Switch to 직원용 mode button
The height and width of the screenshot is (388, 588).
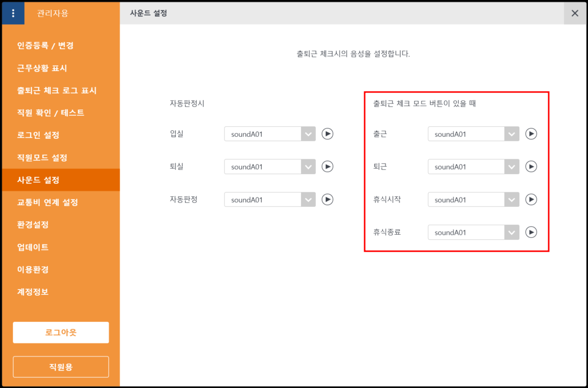pyautogui.click(x=61, y=367)
